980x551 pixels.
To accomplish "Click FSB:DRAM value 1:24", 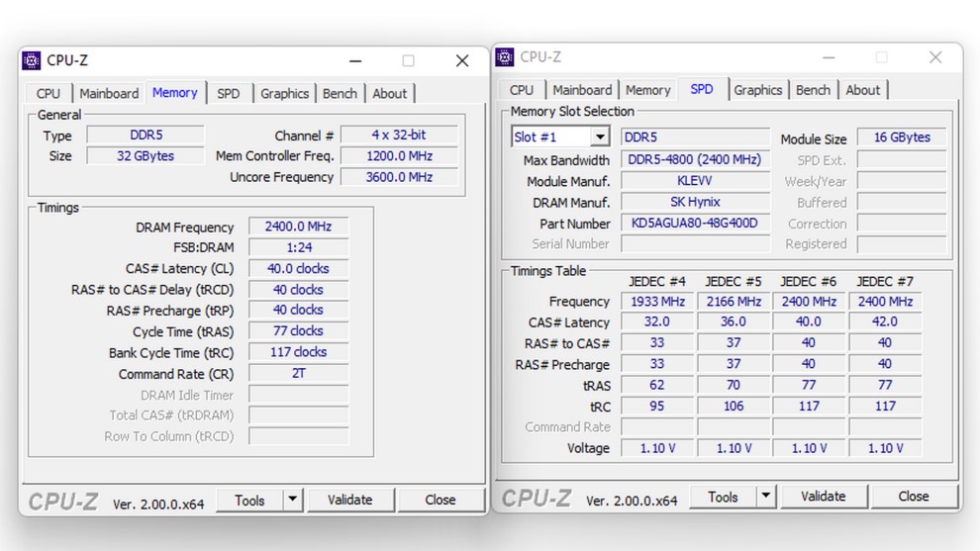I will [298, 247].
